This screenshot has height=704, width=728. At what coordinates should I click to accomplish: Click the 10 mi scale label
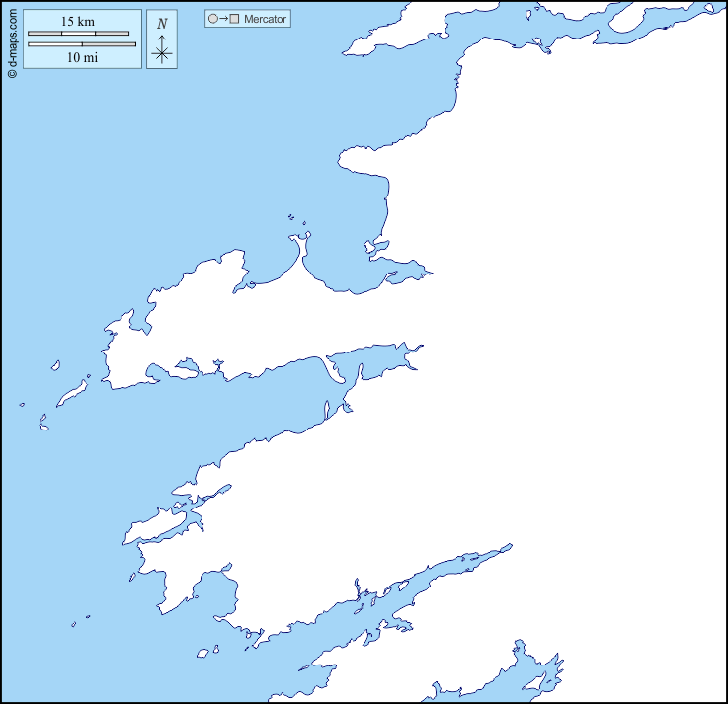pos(81,57)
